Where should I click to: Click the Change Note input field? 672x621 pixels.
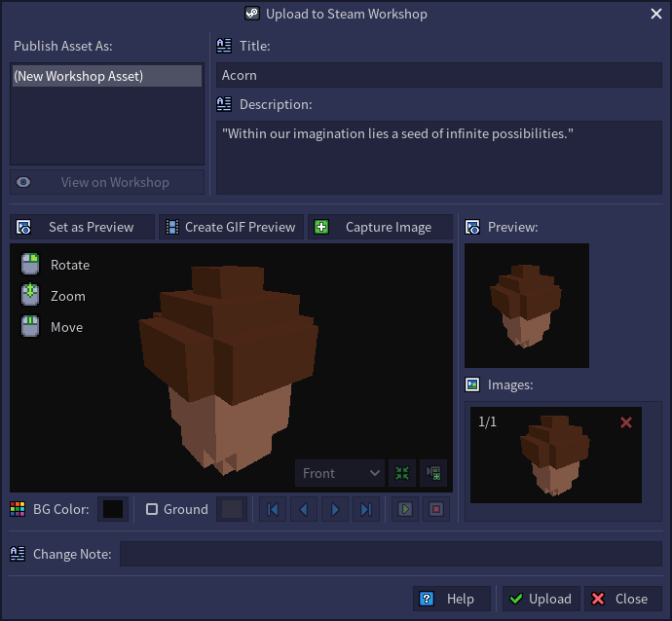point(390,554)
